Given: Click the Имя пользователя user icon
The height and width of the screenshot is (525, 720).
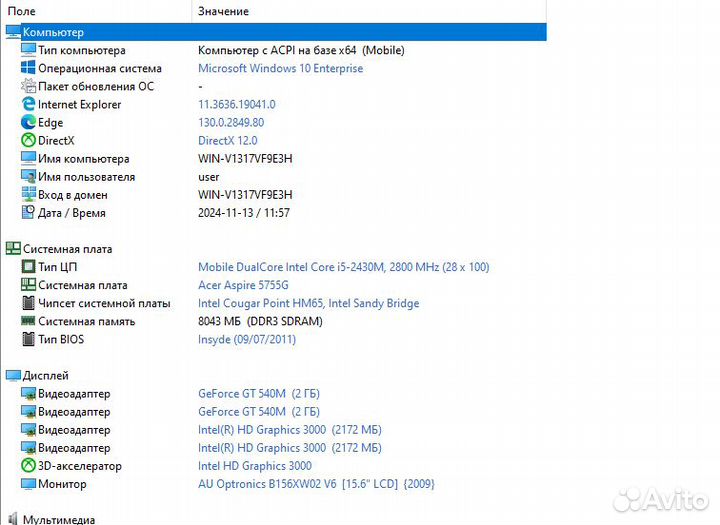Looking at the screenshot, I should tap(28, 176).
